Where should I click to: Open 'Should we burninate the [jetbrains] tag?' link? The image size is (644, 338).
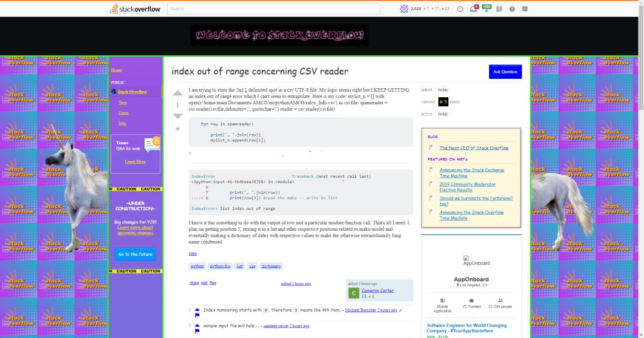[x=476, y=201]
